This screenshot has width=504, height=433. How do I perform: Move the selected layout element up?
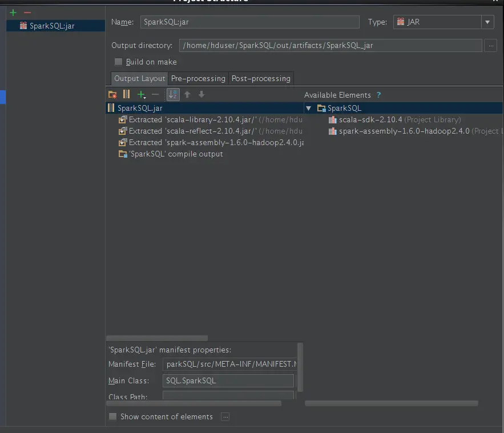(x=187, y=94)
